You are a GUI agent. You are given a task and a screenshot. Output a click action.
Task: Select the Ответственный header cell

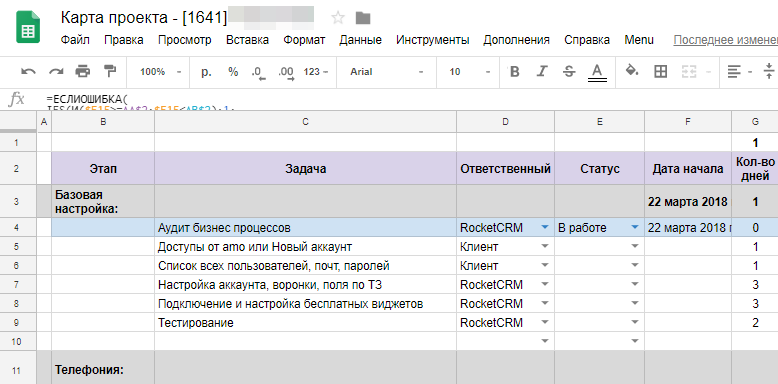point(505,168)
